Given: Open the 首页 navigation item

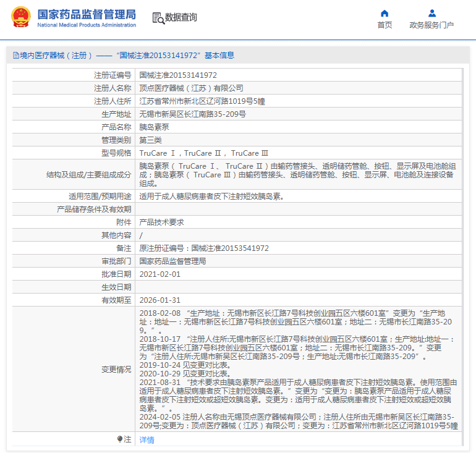Looking at the screenshot, I should point(385,25).
